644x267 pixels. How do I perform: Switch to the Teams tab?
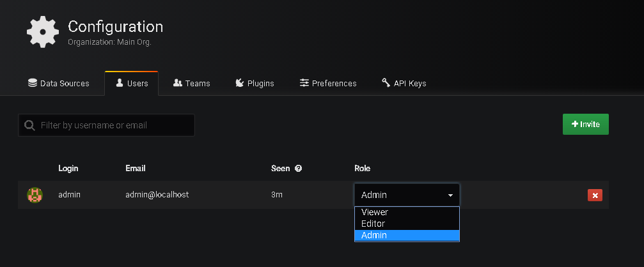(x=191, y=83)
